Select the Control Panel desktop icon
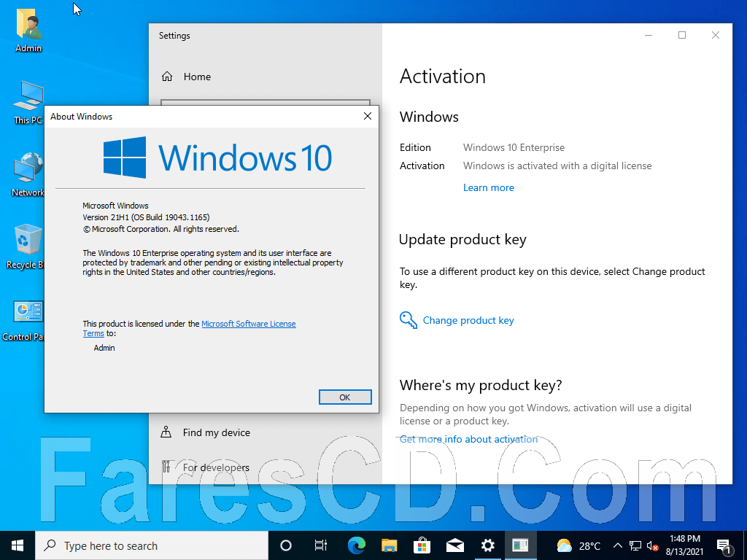This screenshot has width=747, height=560. 24,320
